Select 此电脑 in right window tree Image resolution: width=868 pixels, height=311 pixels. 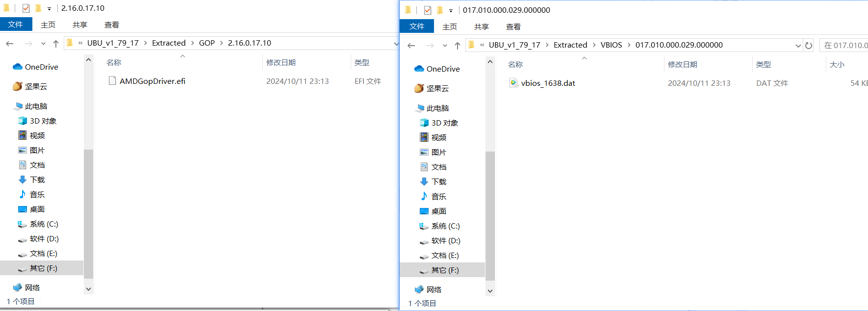tap(437, 108)
